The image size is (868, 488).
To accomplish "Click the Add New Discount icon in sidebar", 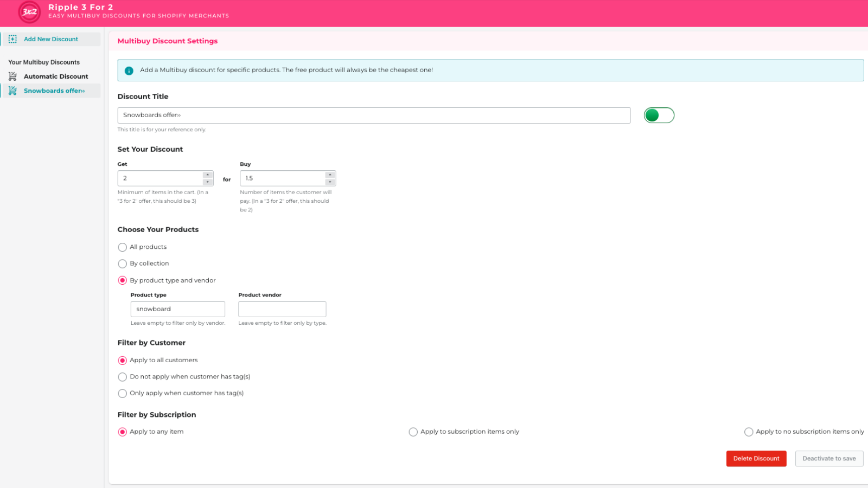I will click(x=12, y=38).
